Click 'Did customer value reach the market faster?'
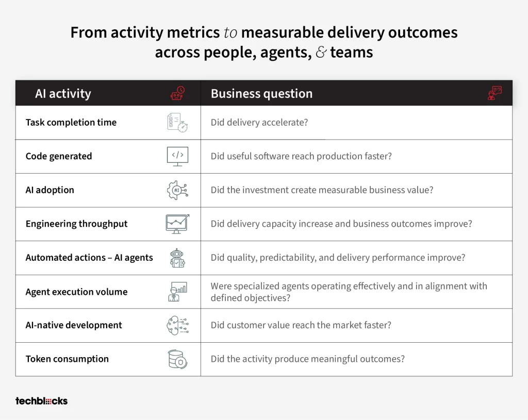This screenshot has width=528, height=420. click(301, 325)
